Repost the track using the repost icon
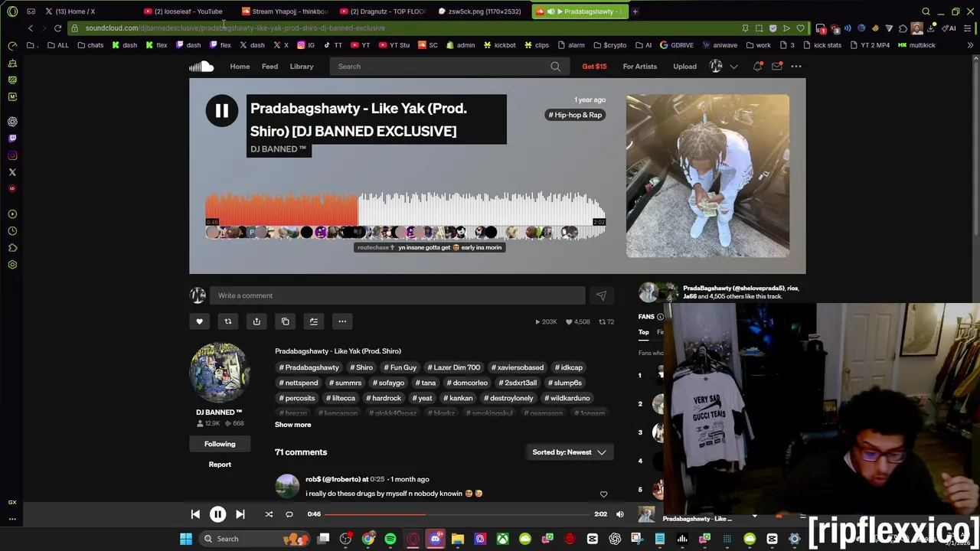Image resolution: width=980 pixels, height=551 pixels. tap(227, 321)
